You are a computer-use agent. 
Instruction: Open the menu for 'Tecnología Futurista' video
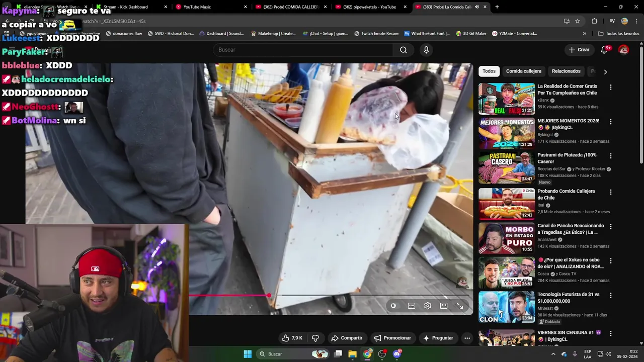611,295
